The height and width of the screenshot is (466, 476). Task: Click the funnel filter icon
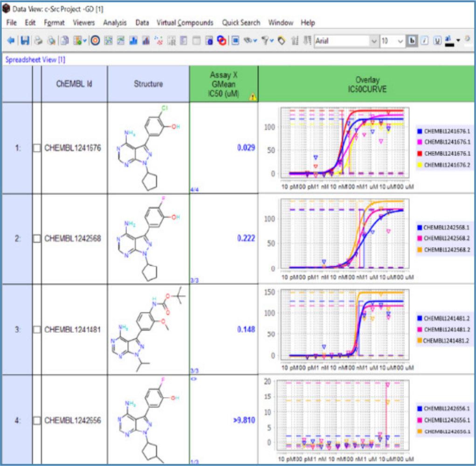click(x=265, y=41)
